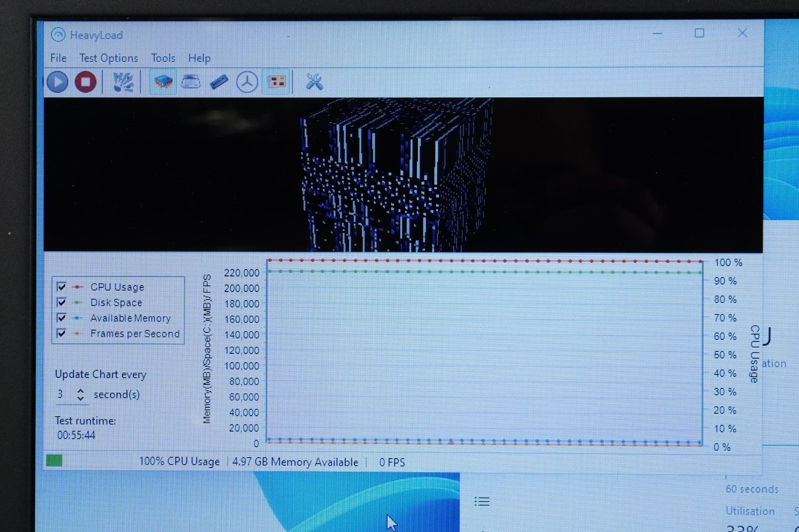Viewport: 799px width, 532px height.
Task: Open the File menu
Action: click(x=58, y=58)
